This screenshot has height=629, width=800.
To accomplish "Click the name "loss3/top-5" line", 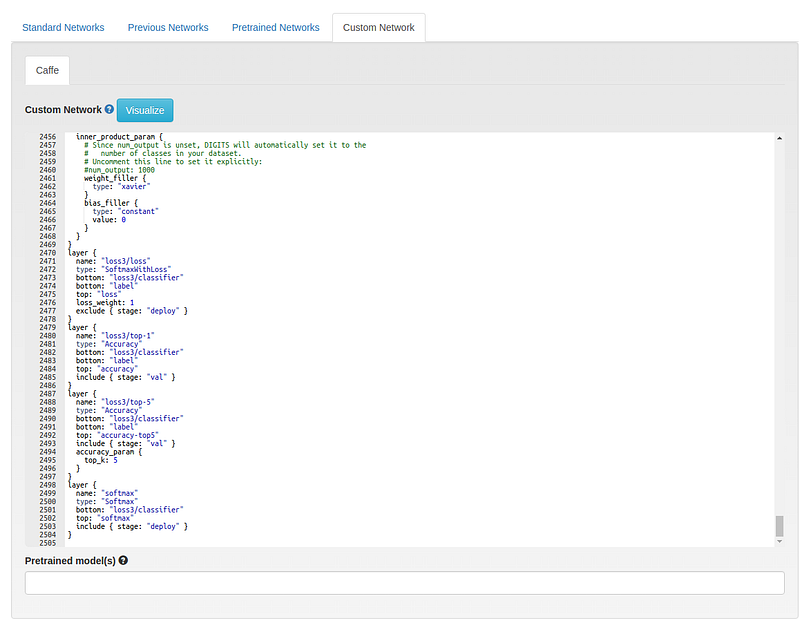I will pos(115,402).
